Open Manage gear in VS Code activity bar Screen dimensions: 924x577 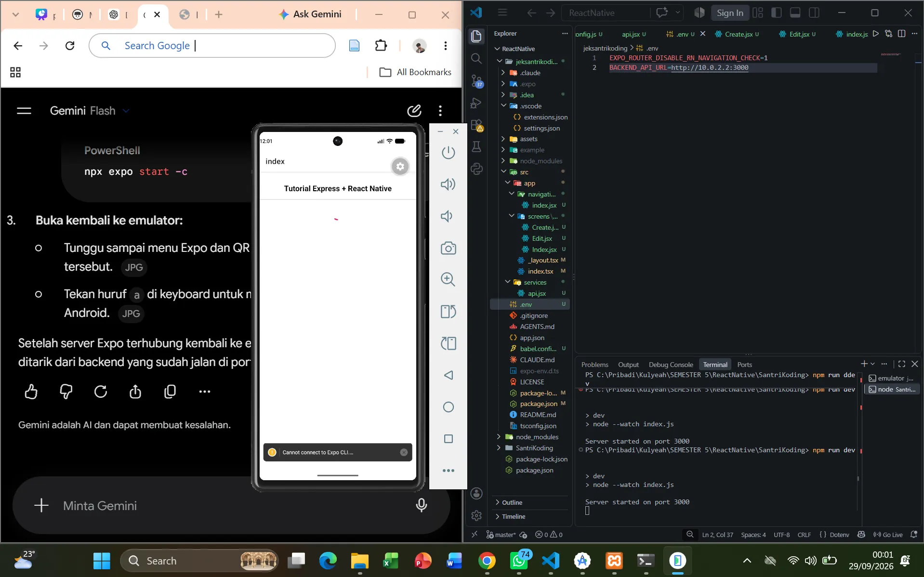[476, 515]
